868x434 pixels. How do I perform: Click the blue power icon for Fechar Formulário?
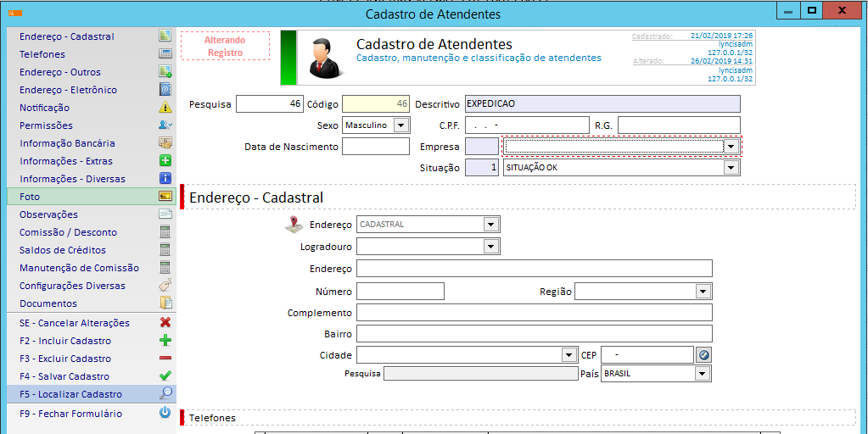coord(165,414)
